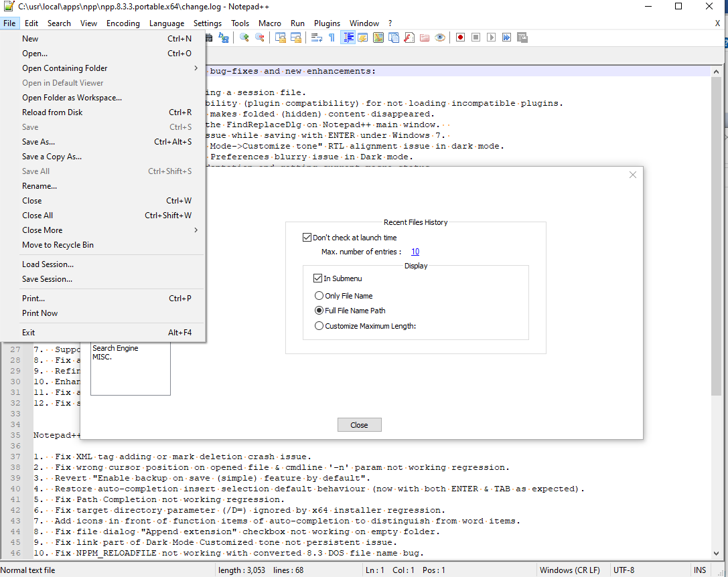Viewport: 728px width, 577px height.
Task: Expand Open Containing Folder submenu arrow
Action: pos(196,68)
